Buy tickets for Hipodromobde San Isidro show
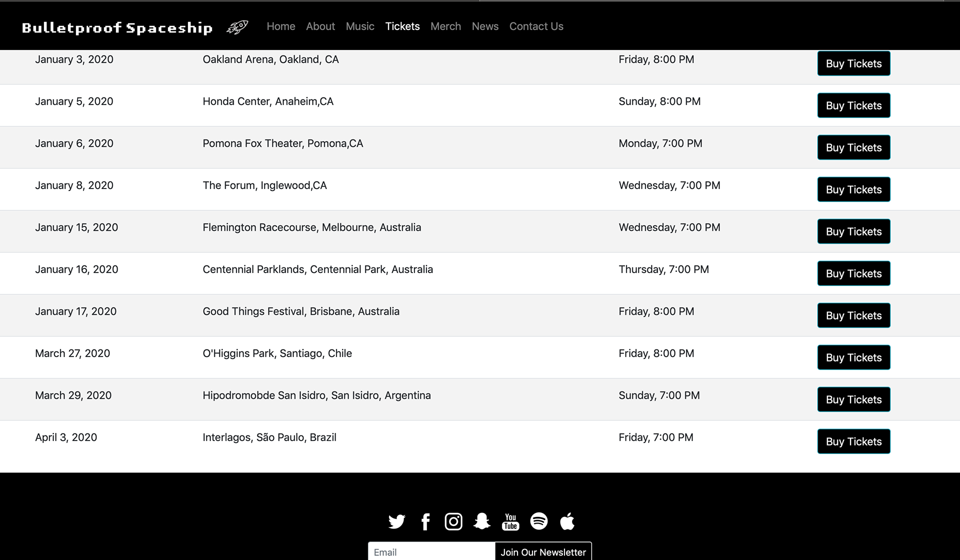The width and height of the screenshot is (960, 560). pos(853,399)
